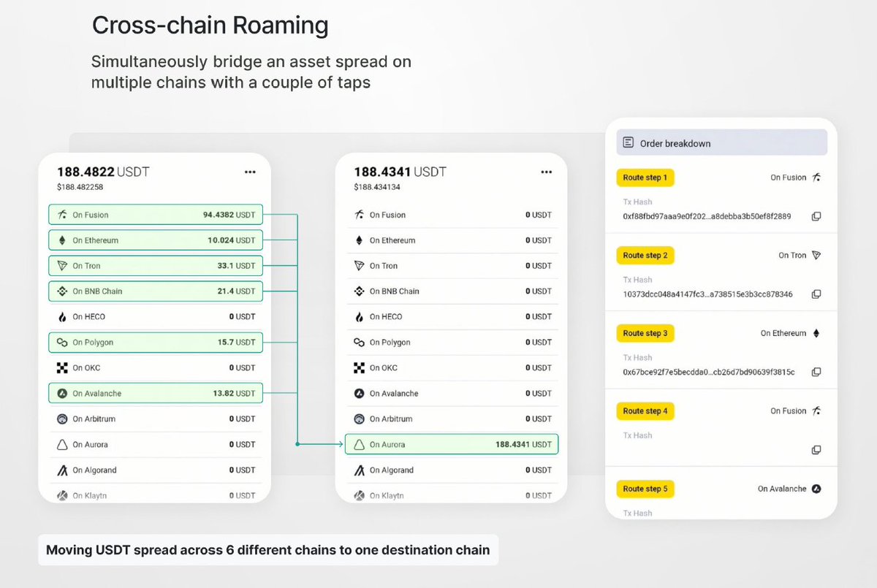Screen dimensions: 877x588
Task: Select the On Tron 33.1 USDT row
Action: point(156,266)
